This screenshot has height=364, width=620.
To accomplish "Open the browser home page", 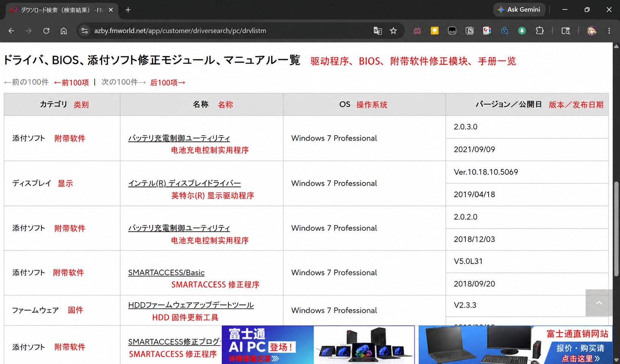I will [x=64, y=31].
